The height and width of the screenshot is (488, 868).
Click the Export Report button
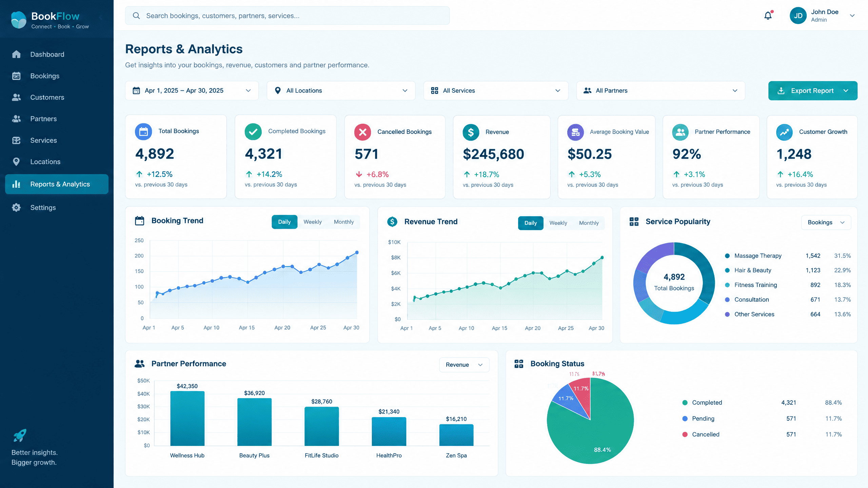[x=813, y=90]
